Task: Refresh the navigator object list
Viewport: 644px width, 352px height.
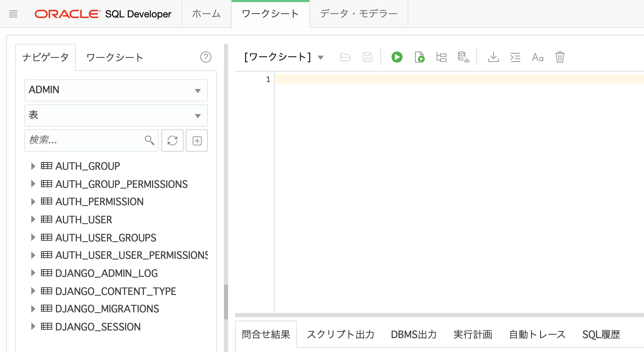Action: tap(172, 141)
